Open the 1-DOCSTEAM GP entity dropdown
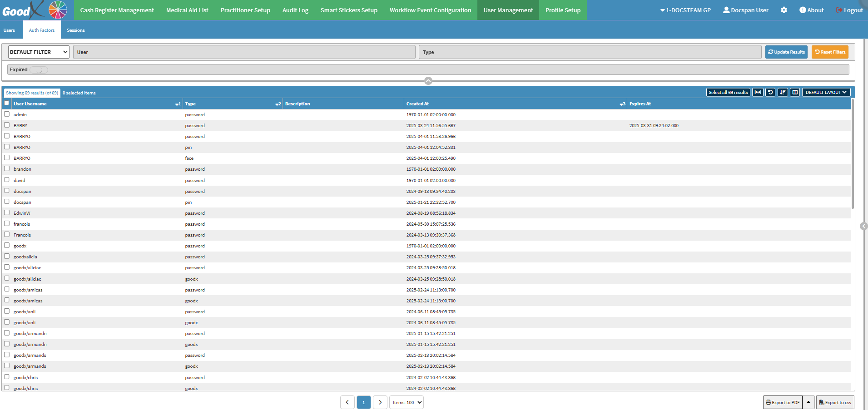Image resolution: width=868 pixels, height=410 pixels. (x=685, y=10)
